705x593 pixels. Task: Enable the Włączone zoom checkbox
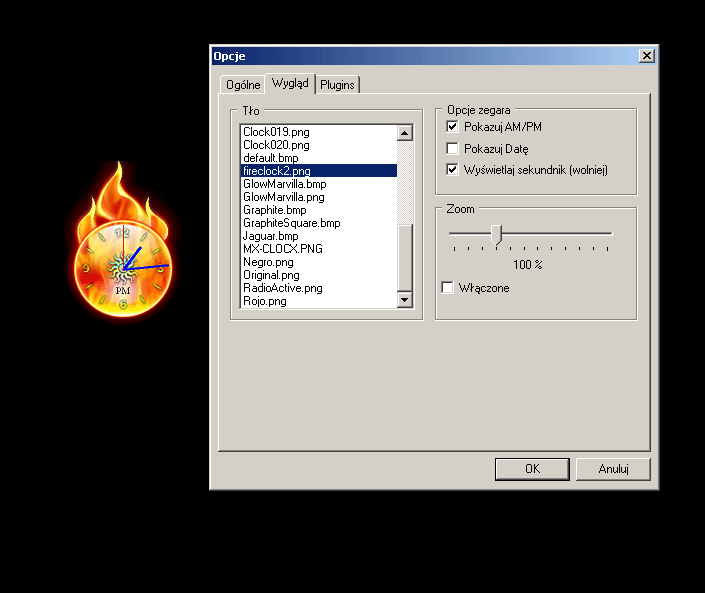[x=448, y=288]
